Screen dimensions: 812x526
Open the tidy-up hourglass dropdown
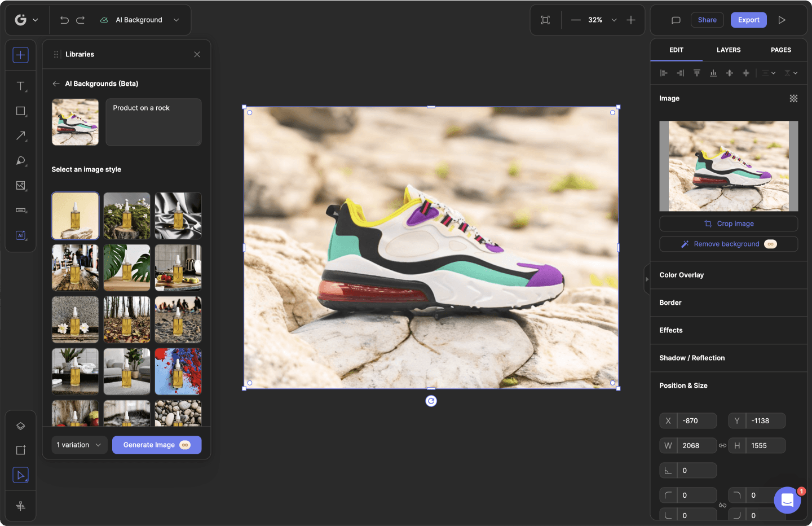pos(791,73)
